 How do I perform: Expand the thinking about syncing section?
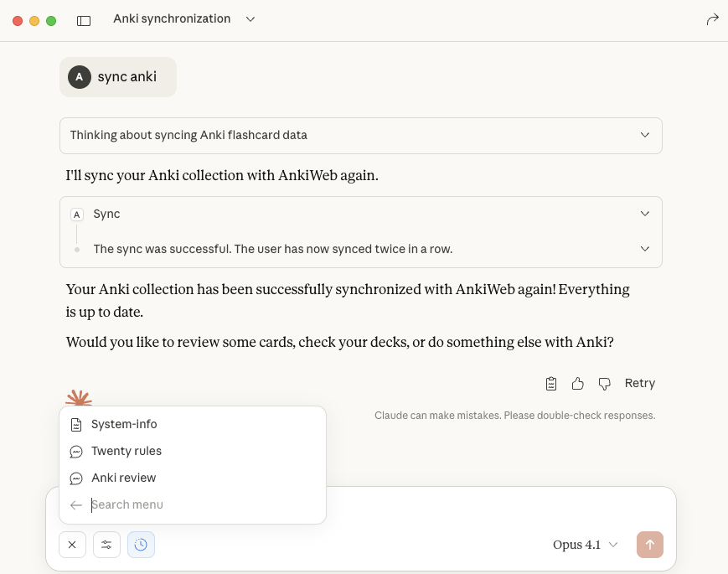click(x=644, y=135)
